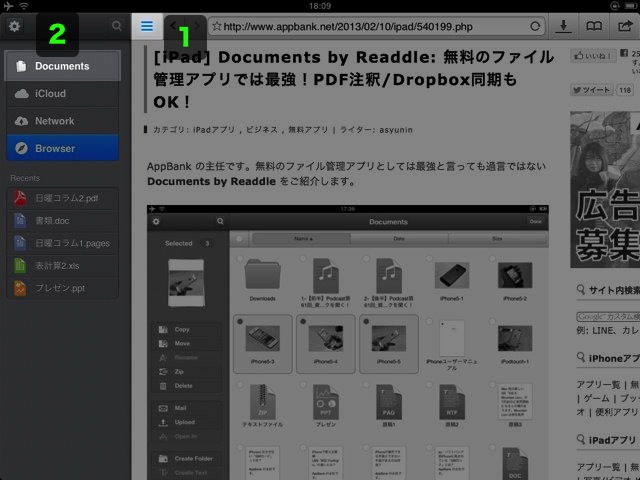Toggle the sidebar with the hamburger icon

click(x=147, y=26)
